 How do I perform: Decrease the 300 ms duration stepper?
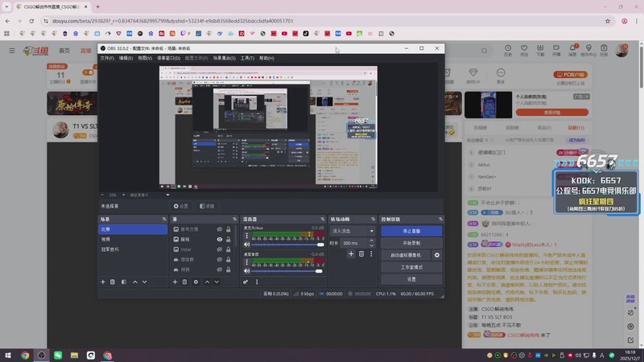(371, 245)
